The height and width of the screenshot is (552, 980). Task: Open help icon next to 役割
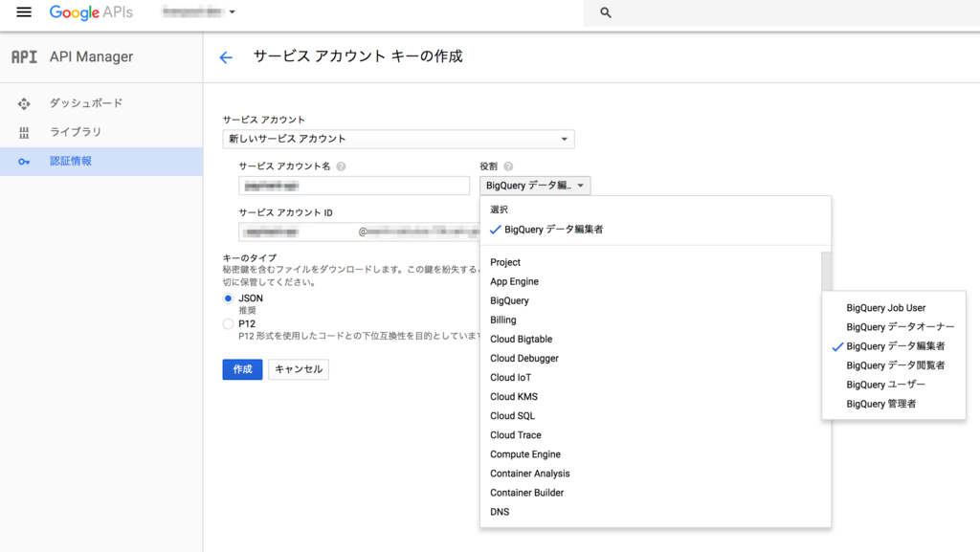[508, 166]
